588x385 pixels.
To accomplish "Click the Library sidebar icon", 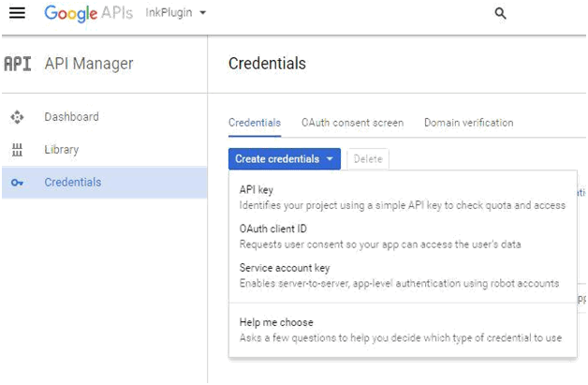I will tap(17, 150).
